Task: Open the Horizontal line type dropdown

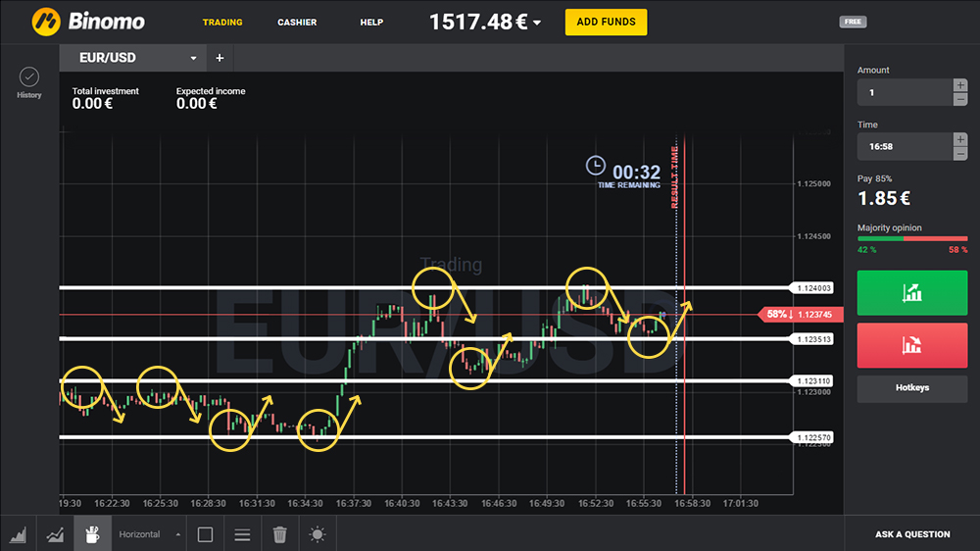Action: click(149, 534)
